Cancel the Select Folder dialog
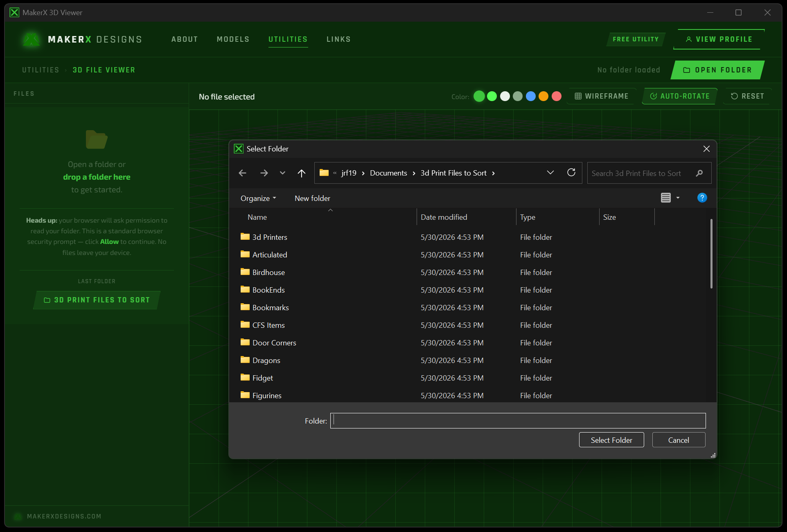Screen dimensions: 787x532 [x=679, y=440]
